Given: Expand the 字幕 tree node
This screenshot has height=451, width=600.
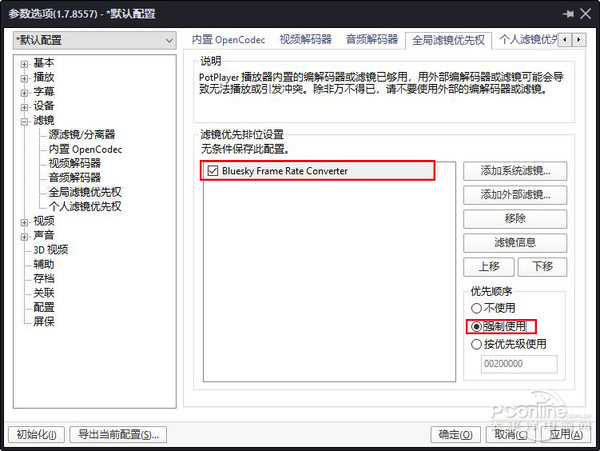Looking at the screenshot, I should click(x=23, y=91).
